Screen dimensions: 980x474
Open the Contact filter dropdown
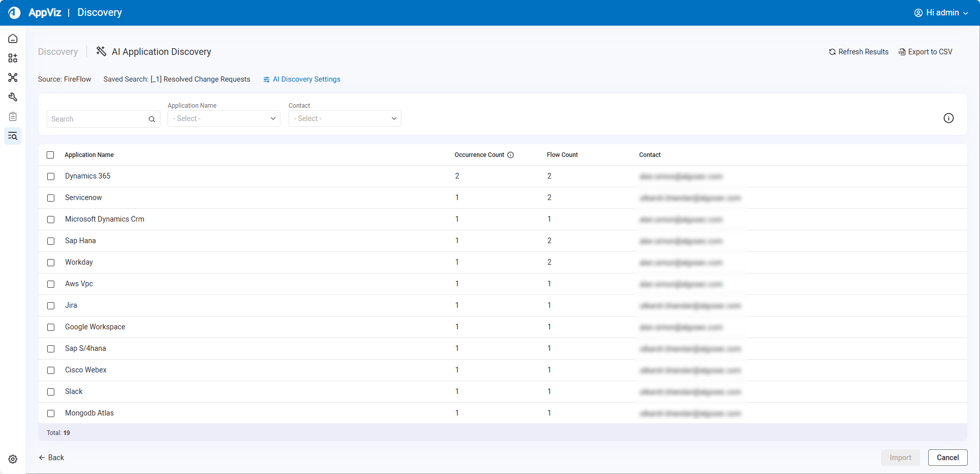[x=345, y=118]
